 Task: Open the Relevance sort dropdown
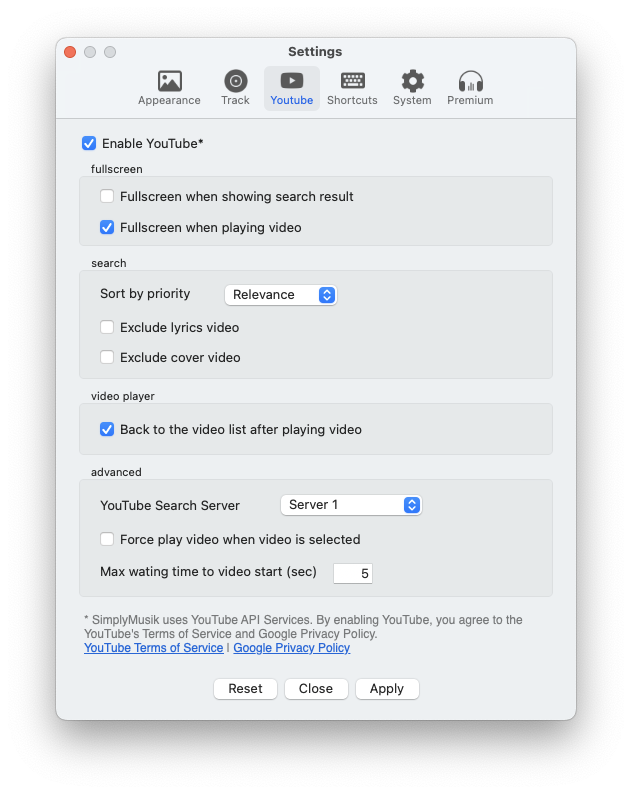[281, 295]
